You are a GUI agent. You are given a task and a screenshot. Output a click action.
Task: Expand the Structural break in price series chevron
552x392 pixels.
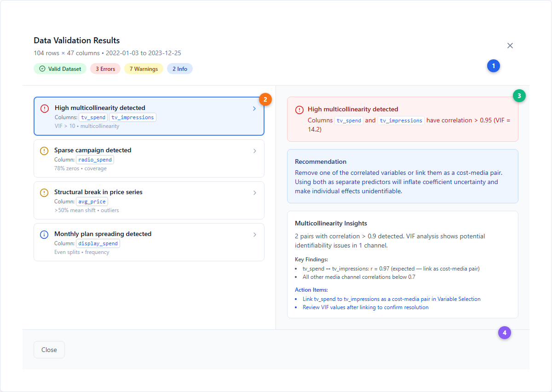pos(255,193)
